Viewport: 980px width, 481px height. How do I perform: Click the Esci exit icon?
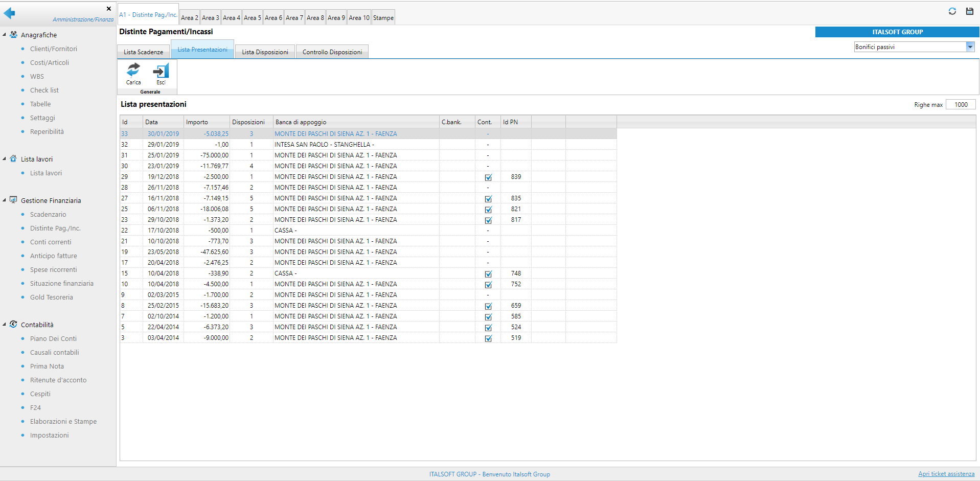[161, 71]
